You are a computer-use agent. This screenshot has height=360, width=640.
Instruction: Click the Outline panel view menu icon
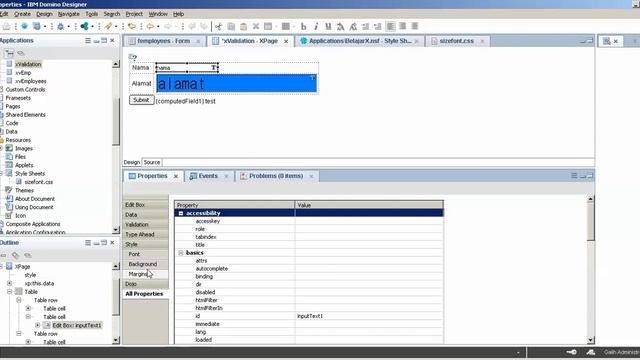coord(88,242)
